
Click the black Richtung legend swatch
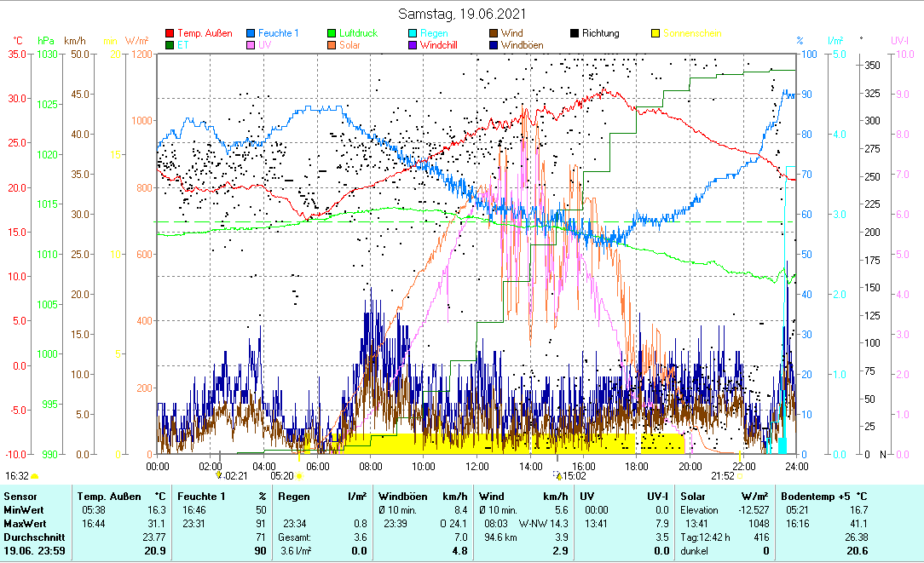pyautogui.click(x=575, y=34)
